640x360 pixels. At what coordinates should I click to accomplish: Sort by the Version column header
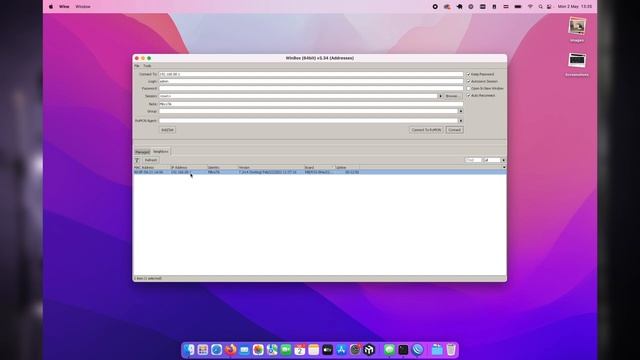tap(271, 167)
